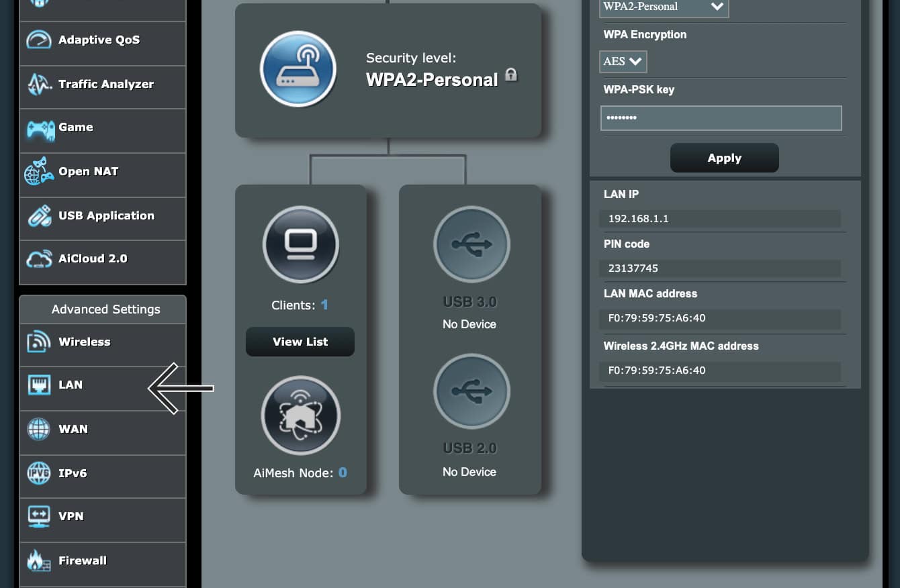Click the padlock next to WPA2-Personal

click(x=511, y=75)
